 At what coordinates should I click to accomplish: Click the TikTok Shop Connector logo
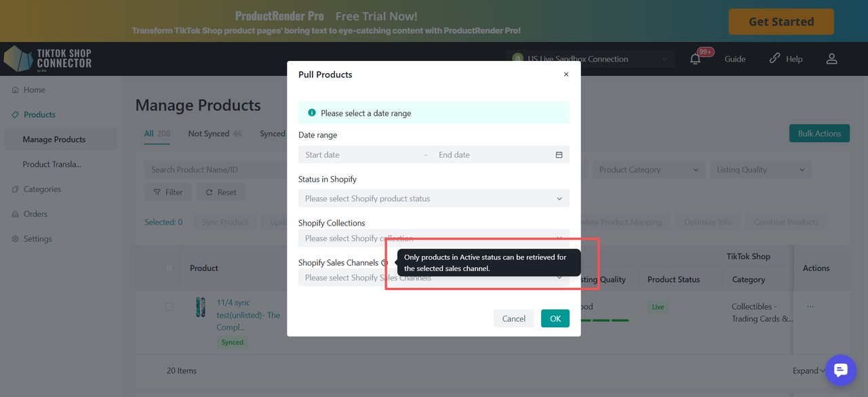tap(47, 59)
